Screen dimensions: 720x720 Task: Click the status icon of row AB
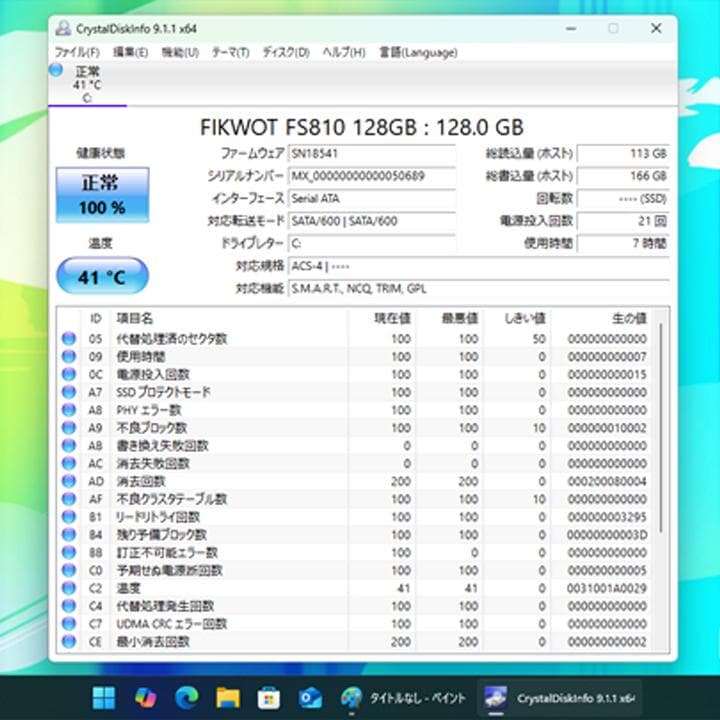69,445
